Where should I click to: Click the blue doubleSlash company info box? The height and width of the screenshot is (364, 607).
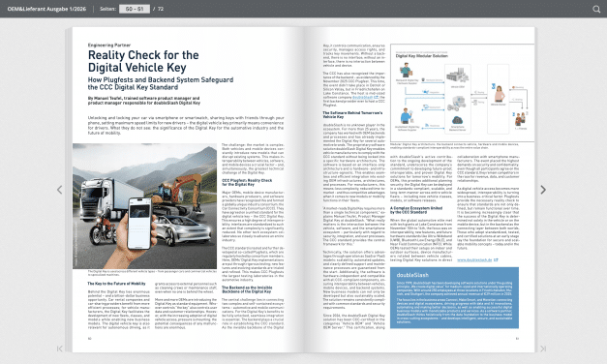tap(454, 298)
